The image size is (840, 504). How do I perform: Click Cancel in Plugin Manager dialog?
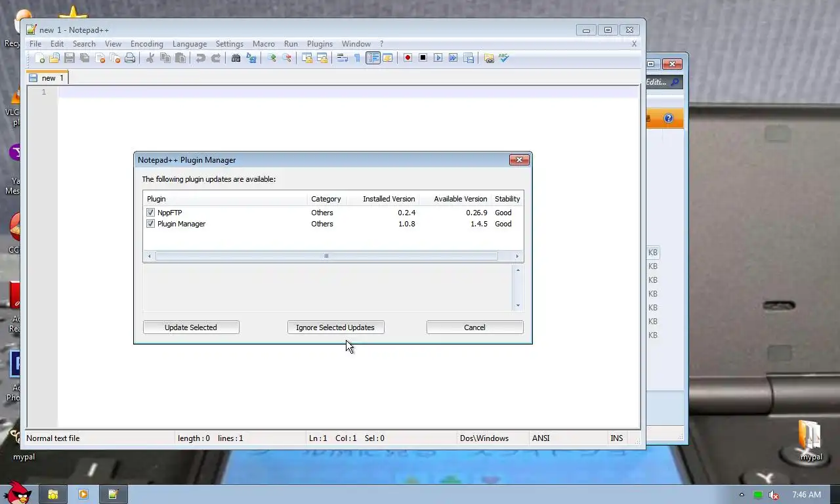coord(474,327)
